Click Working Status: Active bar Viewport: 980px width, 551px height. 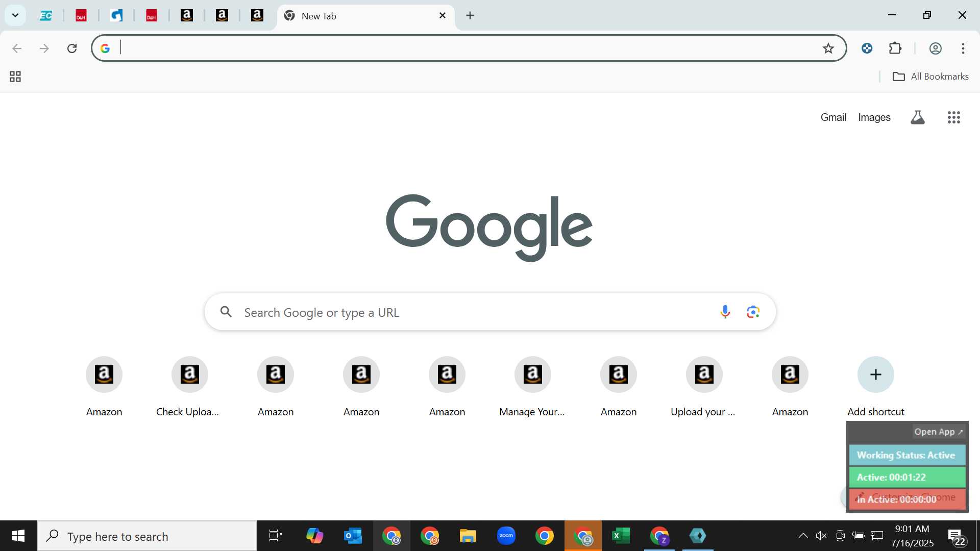pyautogui.click(x=907, y=455)
